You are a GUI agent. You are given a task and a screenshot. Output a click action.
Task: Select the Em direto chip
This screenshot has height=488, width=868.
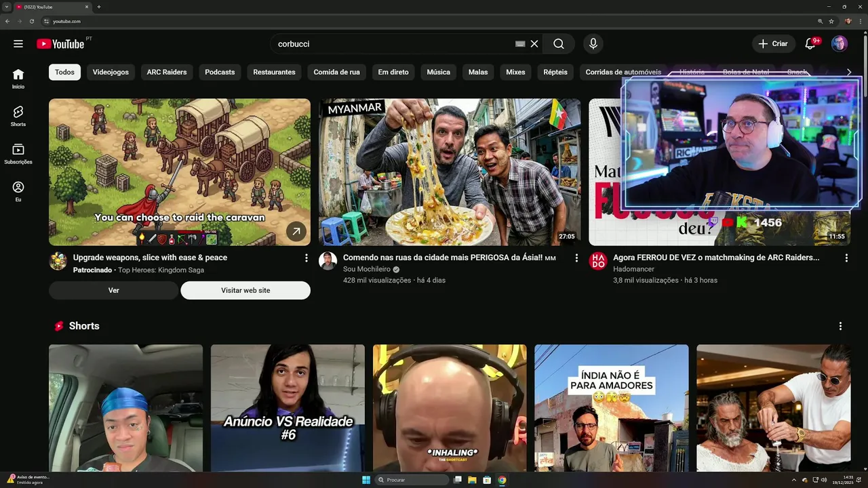[x=393, y=72]
